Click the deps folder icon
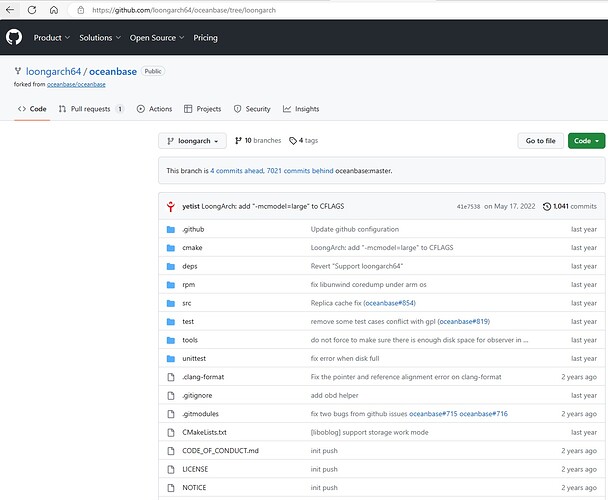608x500 pixels. [x=171, y=266]
